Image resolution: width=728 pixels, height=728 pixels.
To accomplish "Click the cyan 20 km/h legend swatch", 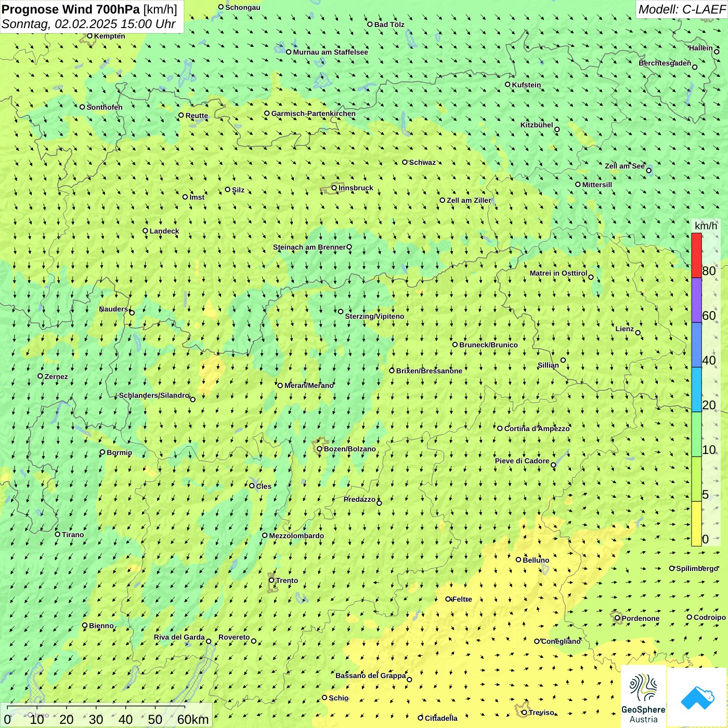I will point(696,389).
